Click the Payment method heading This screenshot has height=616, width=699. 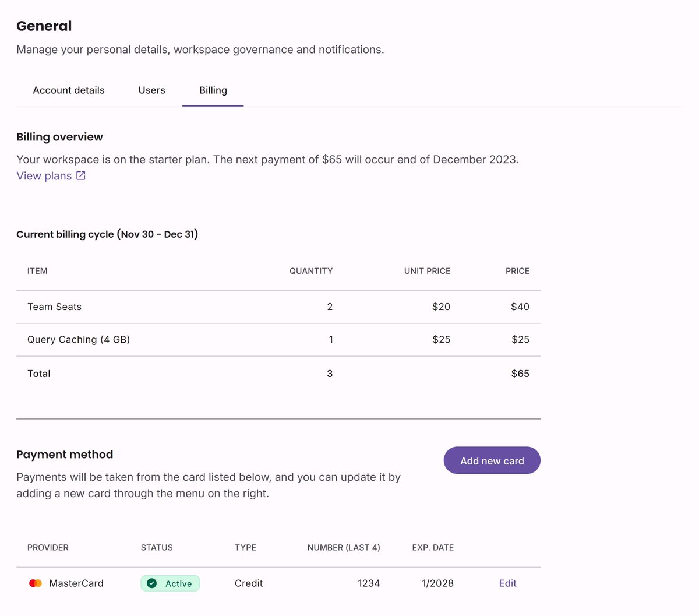coord(65,455)
